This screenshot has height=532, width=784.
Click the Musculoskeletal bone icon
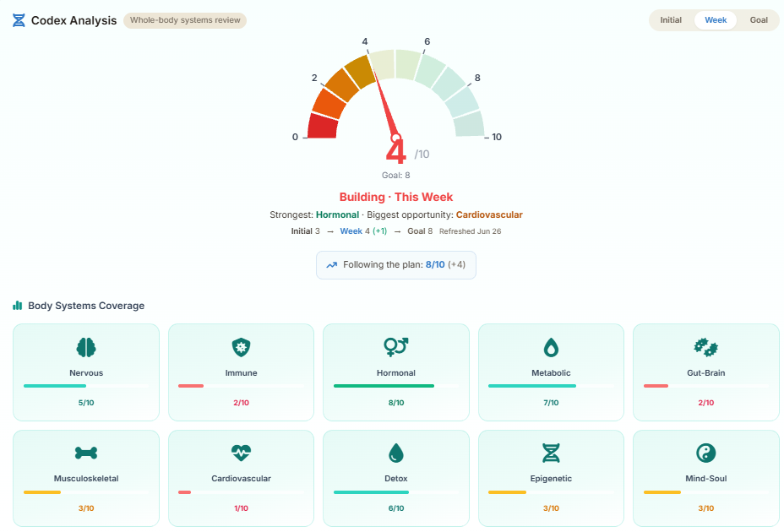coord(86,453)
